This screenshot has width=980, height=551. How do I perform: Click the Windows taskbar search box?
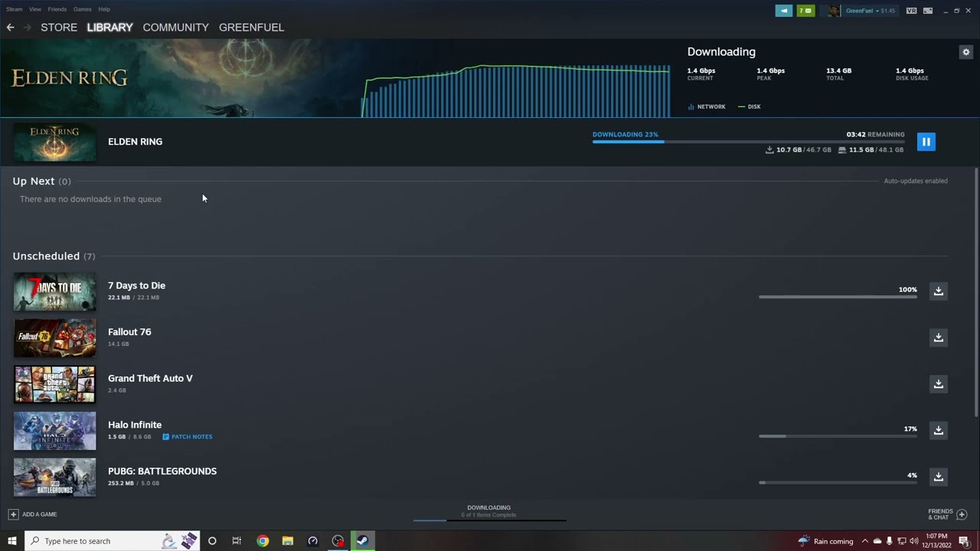112,541
